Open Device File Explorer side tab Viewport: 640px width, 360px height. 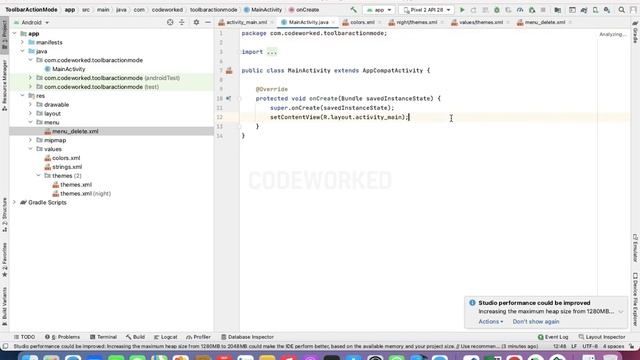(635, 300)
